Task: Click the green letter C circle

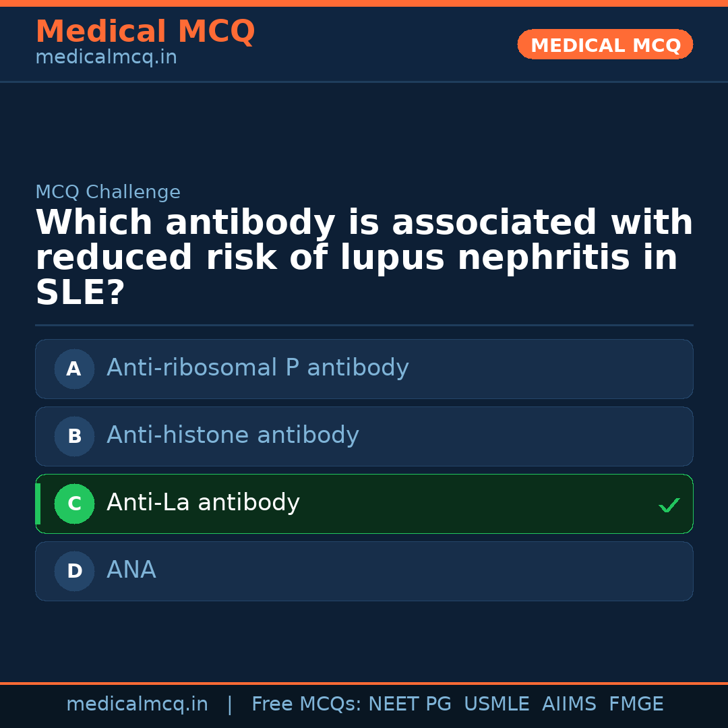Action: click(x=74, y=504)
